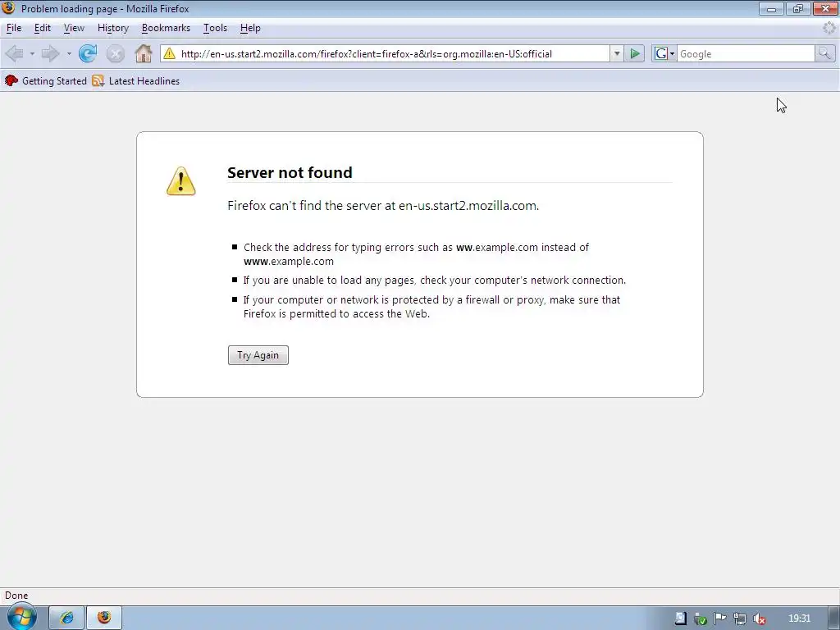Click the Firefox icon in title bar
The height and width of the screenshot is (630, 840).
coord(8,8)
